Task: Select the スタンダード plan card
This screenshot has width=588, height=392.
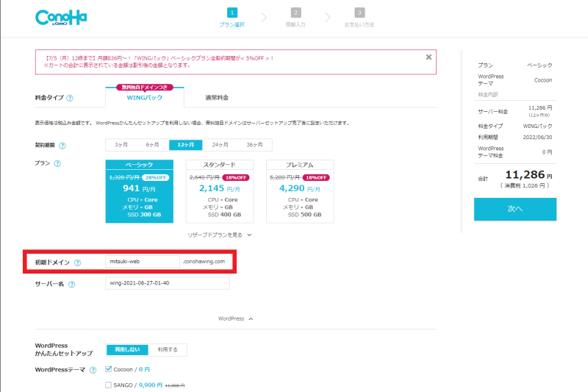Action: (x=220, y=191)
